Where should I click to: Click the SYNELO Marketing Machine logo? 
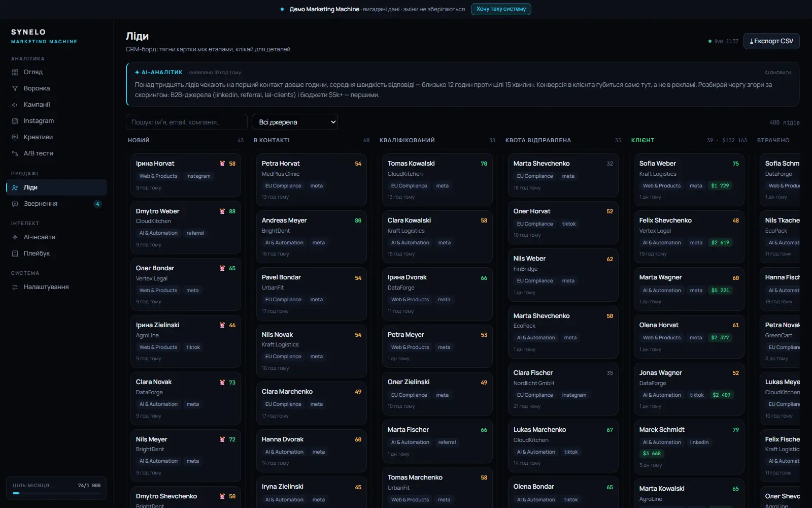point(44,36)
